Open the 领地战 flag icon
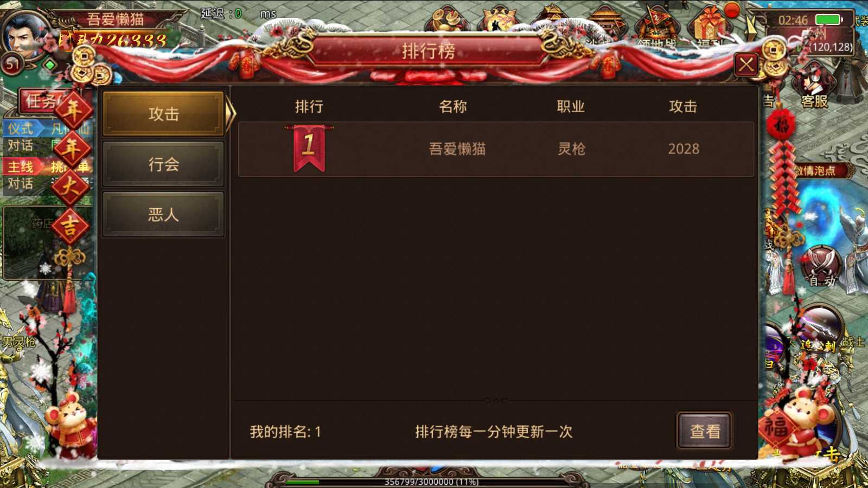Viewport: 868px width, 488px height. click(657, 25)
